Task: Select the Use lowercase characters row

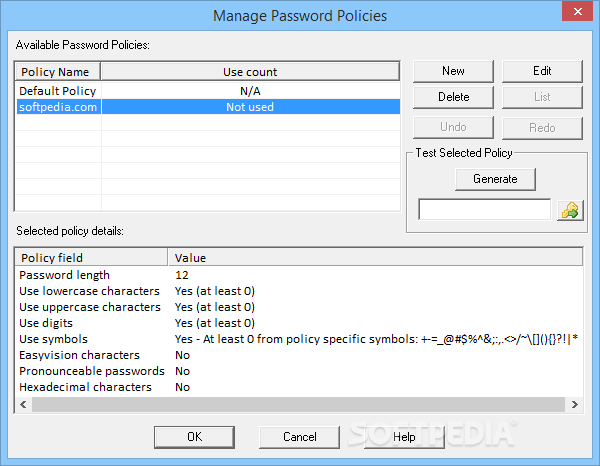Action: coord(299,291)
